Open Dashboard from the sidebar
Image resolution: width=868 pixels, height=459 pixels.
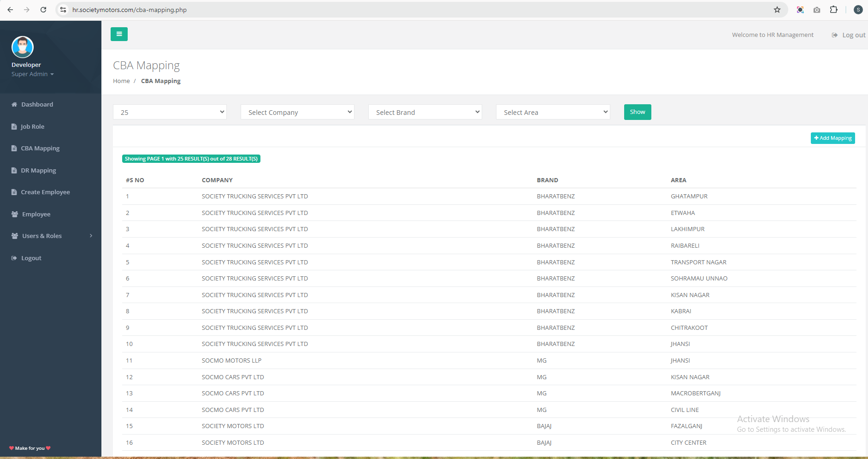(x=37, y=105)
